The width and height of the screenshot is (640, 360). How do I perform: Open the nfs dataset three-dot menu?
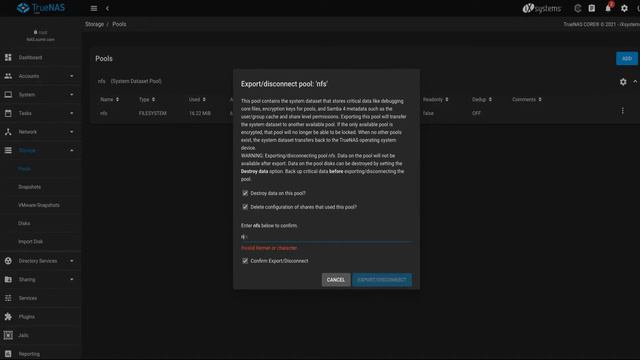[622, 111]
